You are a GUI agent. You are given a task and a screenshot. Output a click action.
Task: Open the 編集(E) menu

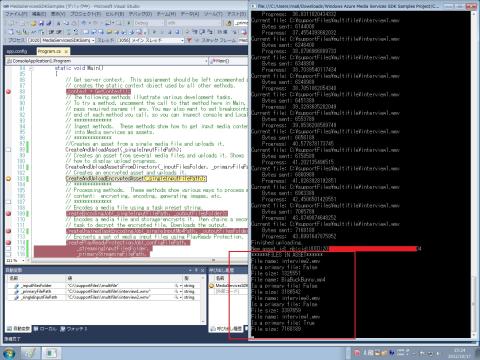coord(39,14)
